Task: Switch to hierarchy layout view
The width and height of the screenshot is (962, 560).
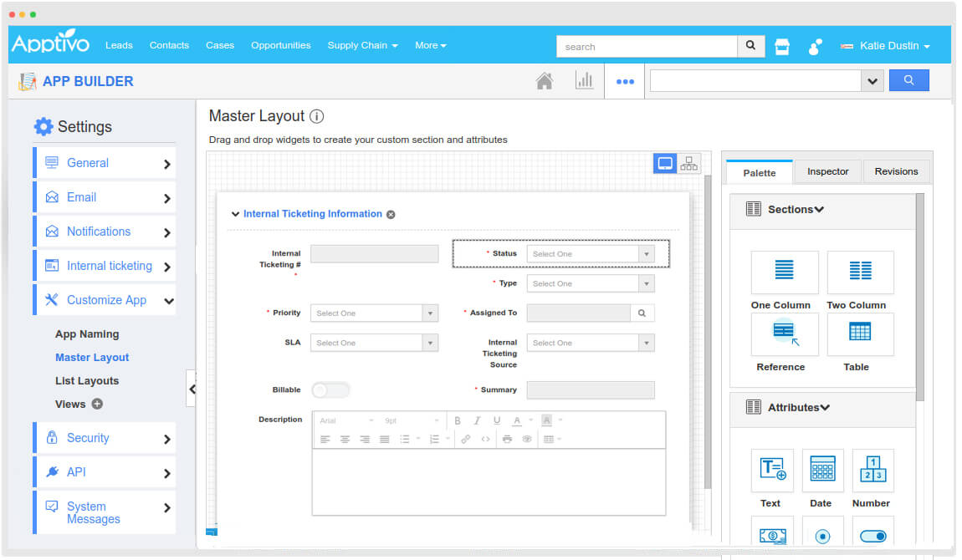Action: point(688,164)
